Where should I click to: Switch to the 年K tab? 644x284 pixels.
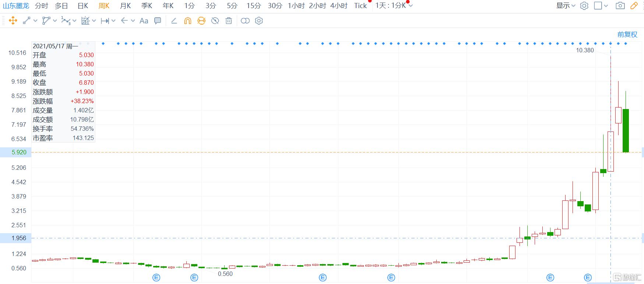click(x=168, y=6)
